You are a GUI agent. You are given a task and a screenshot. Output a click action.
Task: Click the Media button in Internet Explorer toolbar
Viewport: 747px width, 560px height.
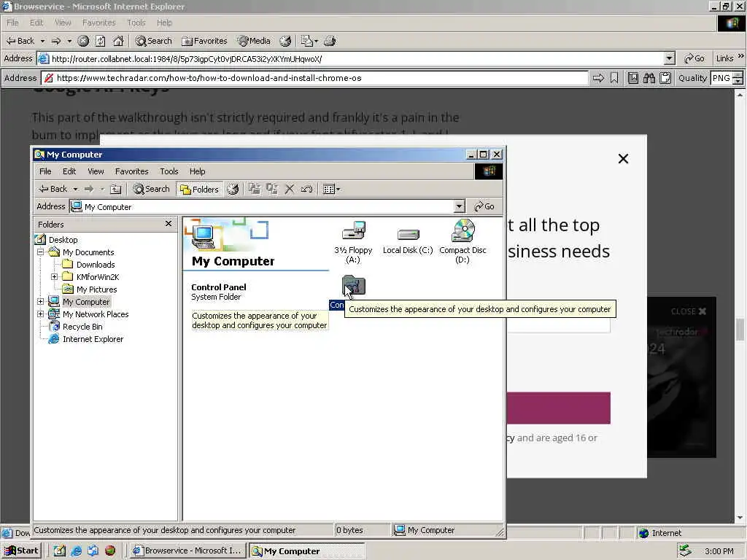click(x=254, y=41)
